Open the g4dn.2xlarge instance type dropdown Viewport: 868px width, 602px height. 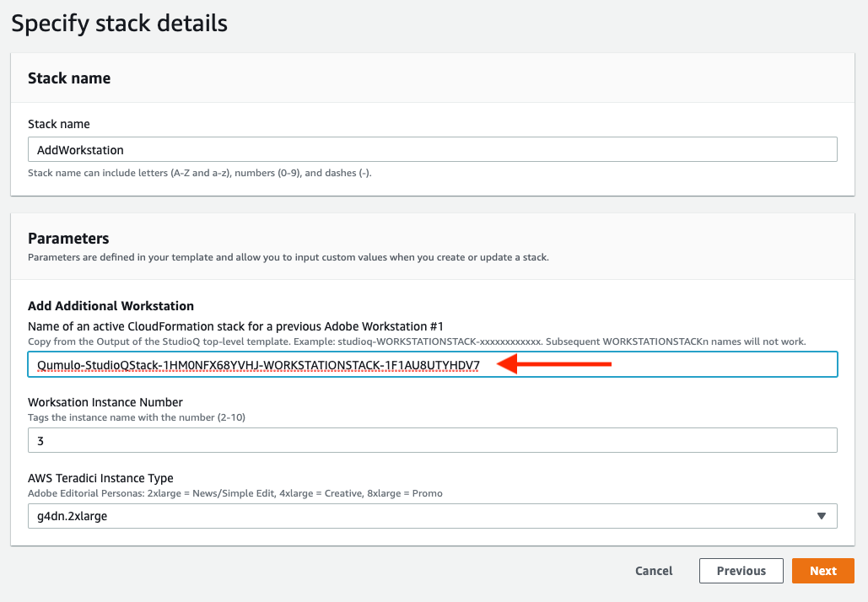(x=433, y=516)
